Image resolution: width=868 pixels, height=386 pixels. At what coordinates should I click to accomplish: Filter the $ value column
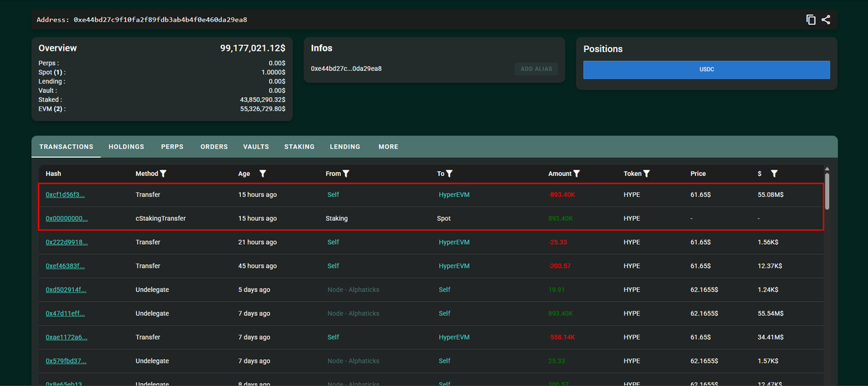[x=774, y=174]
